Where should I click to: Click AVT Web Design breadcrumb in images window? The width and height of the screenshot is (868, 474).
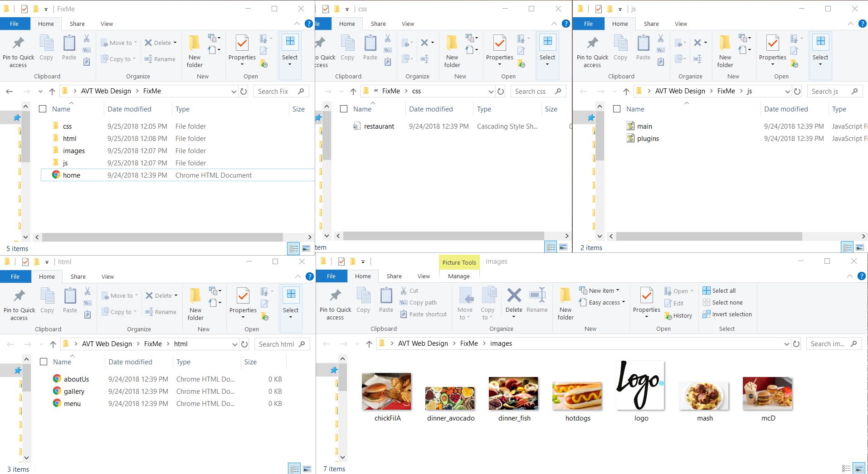pyautogui.click(x=423, y=343)
